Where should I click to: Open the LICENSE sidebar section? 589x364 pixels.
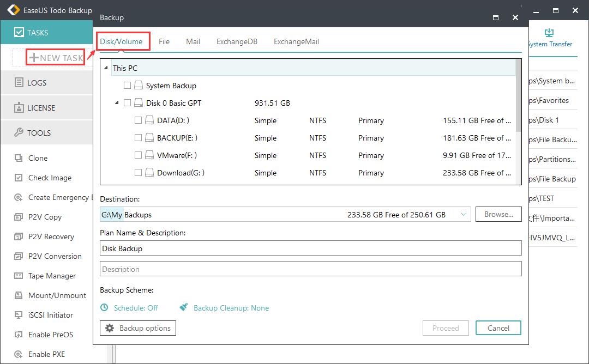coord(46,108)
